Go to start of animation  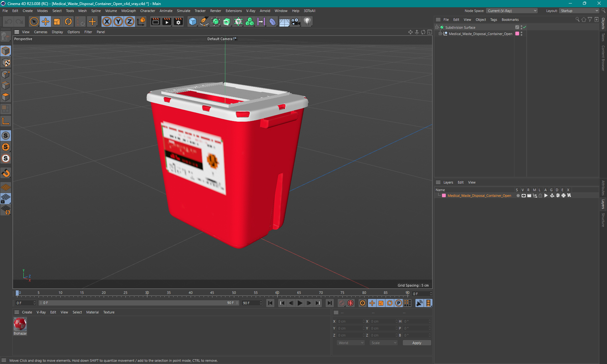click(x=270, y=303)
